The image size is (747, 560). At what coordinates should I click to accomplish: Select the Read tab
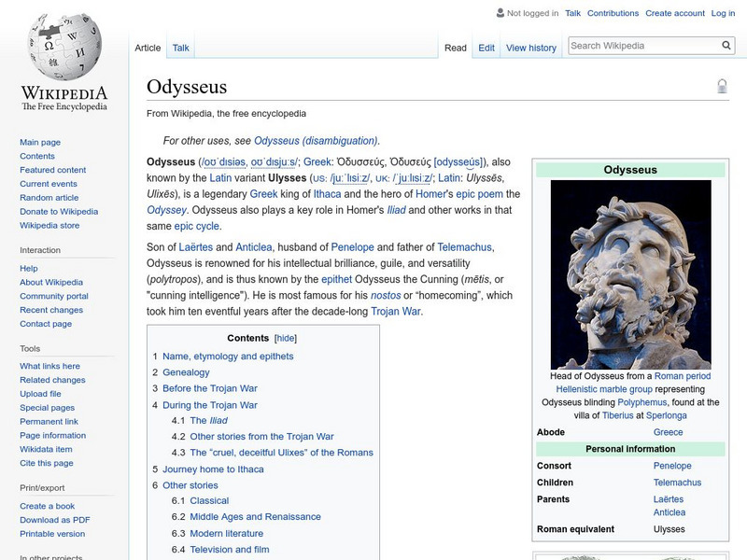point(456,48)
